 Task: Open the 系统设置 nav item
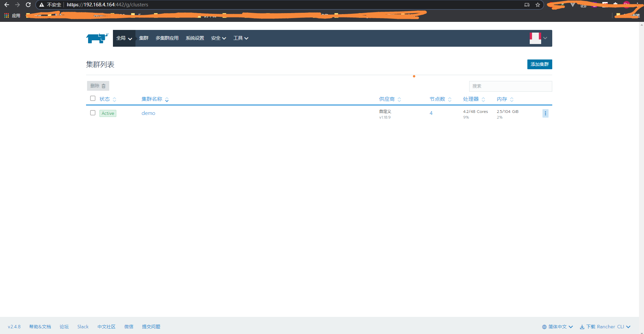195,38
